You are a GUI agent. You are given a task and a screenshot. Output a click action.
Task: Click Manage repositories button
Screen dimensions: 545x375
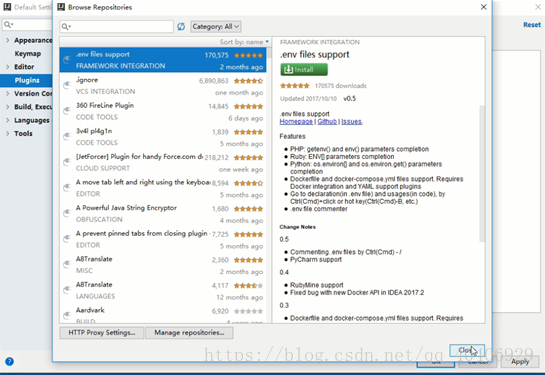coord(189,333)
